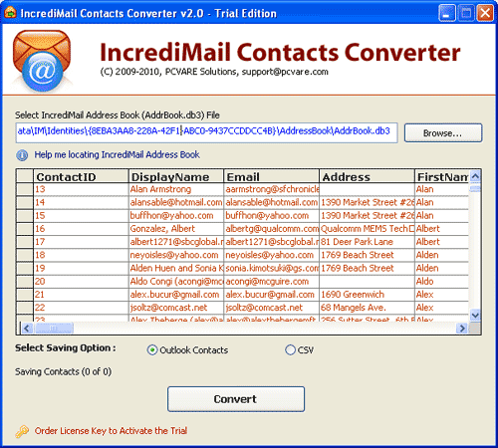Click the select-all grid corner cell
Viewport: 498px width, 448px height.
coord(25,176)
